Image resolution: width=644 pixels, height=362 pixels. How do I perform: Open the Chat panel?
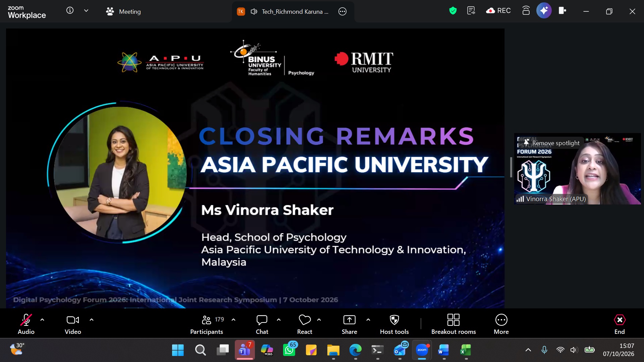pyautogui.click(x=262, y=324)
